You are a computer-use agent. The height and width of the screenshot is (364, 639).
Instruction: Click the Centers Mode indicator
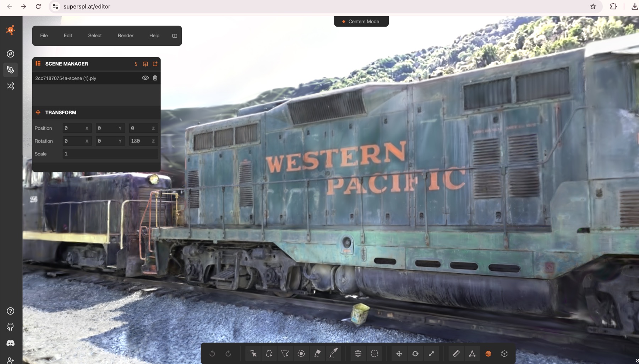(x=361, y=21)
